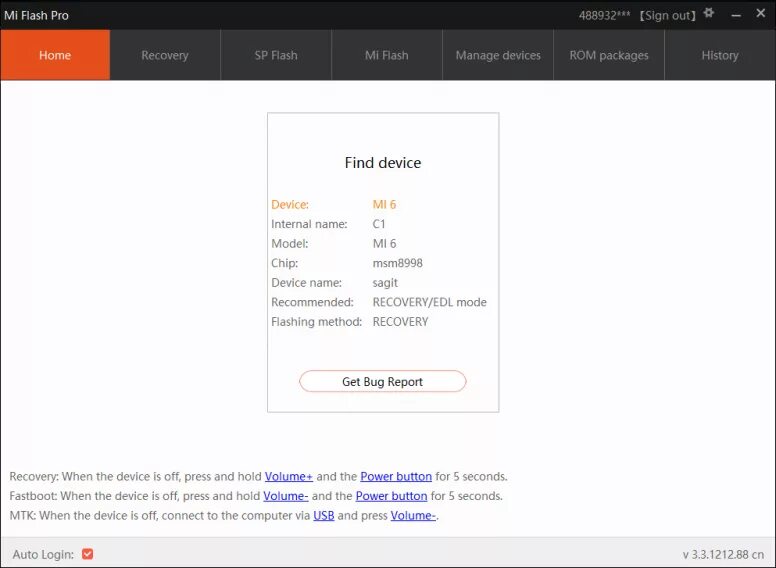Open the settings gear icon

pos(709,13)
